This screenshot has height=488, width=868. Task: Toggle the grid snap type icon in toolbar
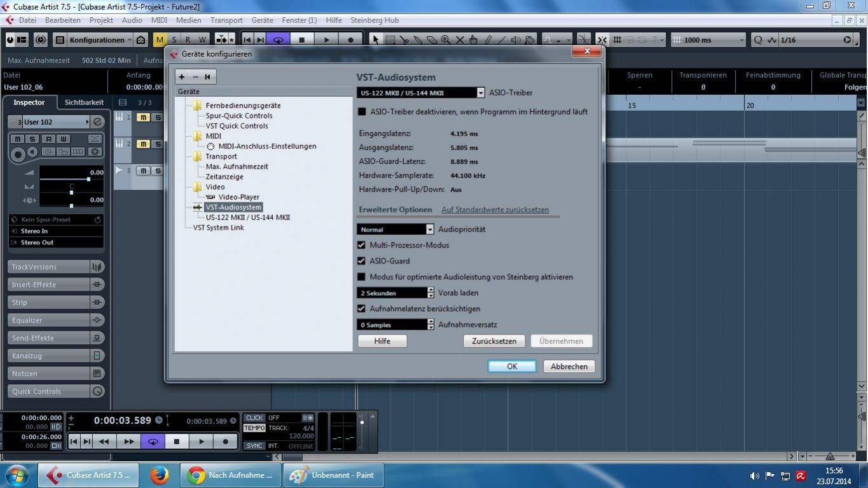[x=617, y=39]
